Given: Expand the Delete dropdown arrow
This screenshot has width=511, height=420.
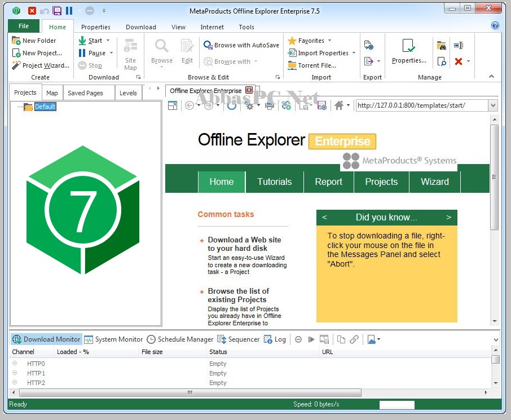Looking at the screenshot, I should [x=468, y=61].
